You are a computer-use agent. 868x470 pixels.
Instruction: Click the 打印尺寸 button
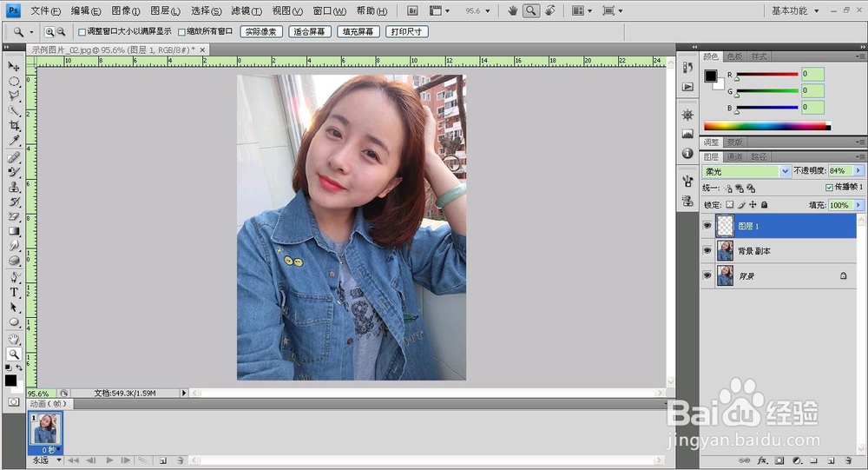click(407, 32)
